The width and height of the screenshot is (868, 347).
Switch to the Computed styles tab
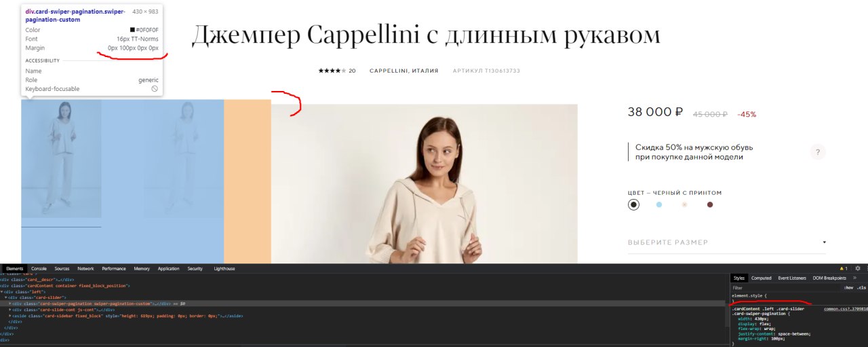[x=762, y=278]
